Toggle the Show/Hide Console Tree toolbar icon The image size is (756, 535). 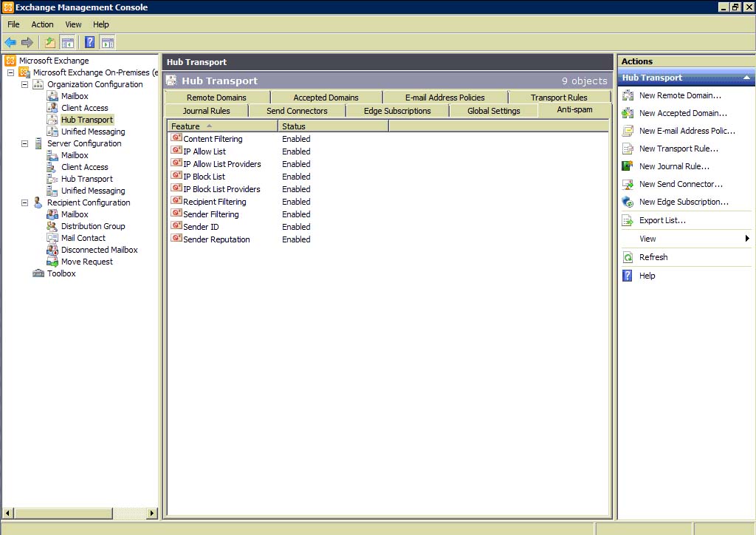click(67, 42)
